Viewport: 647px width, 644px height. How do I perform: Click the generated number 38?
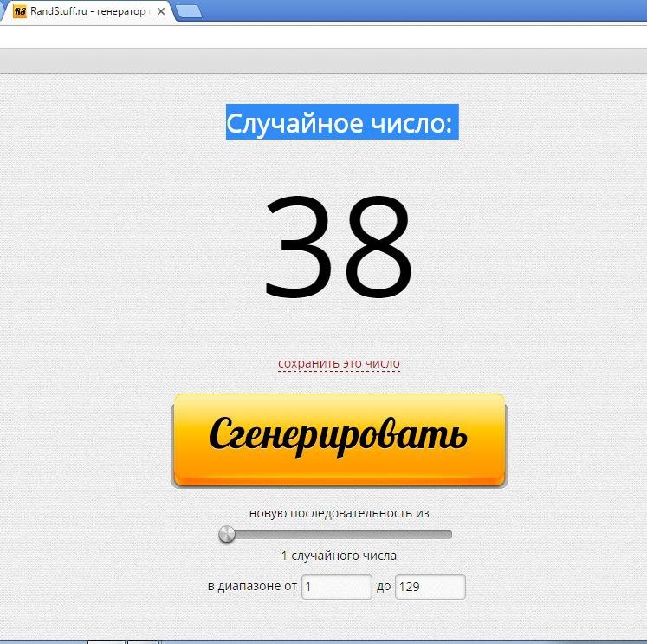[339, 246]
